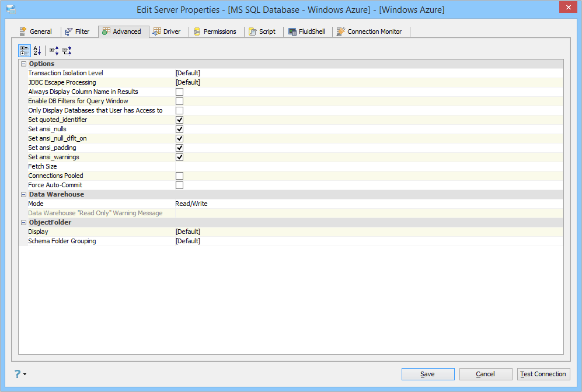Viewport: 582px width, 392px height.
Task: Enable Connections Pooled checkbox
Action: [179, 176]
